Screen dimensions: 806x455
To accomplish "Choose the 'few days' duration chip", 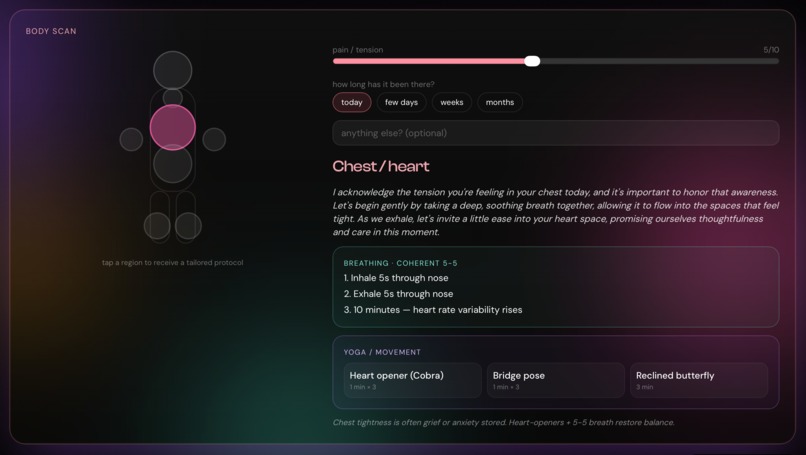I will pyautogui.click(x=401, y=102).
